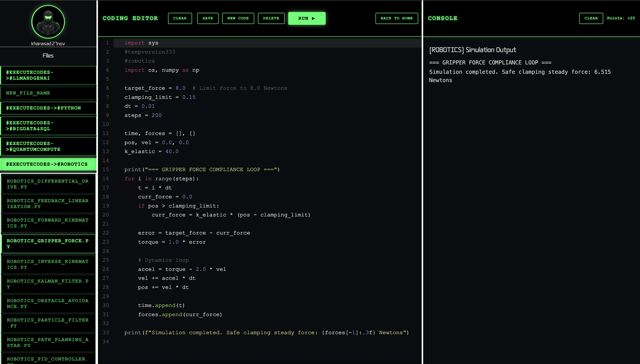Click the 'if pos > clamping_limit:' line

(x=179, y=206)
